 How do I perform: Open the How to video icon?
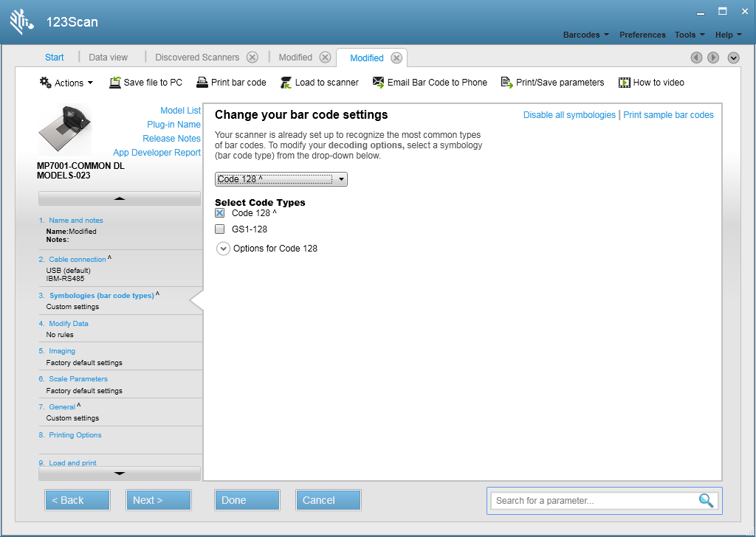pos(625,83)
